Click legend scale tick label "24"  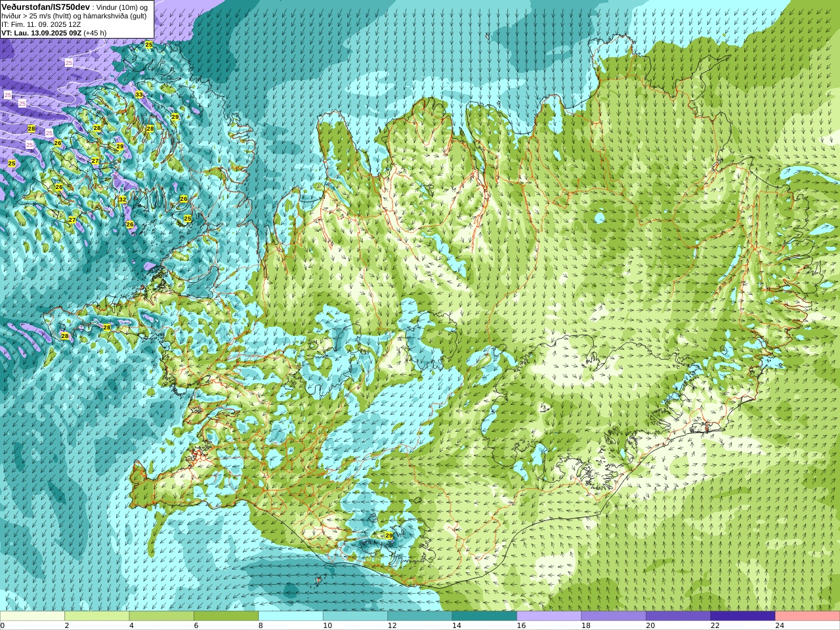(780, 625)
